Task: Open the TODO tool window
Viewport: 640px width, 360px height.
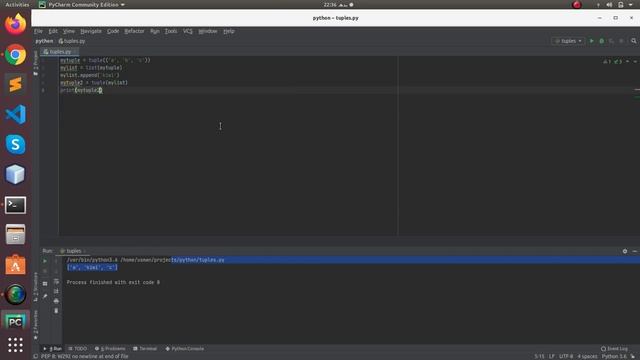Action: click(x=78, y=349)
